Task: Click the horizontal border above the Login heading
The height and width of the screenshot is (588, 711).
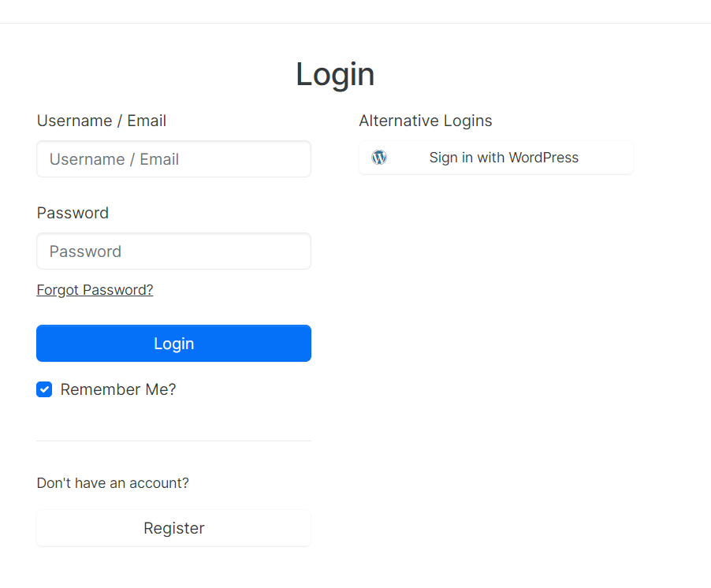Action: point(355,24)
